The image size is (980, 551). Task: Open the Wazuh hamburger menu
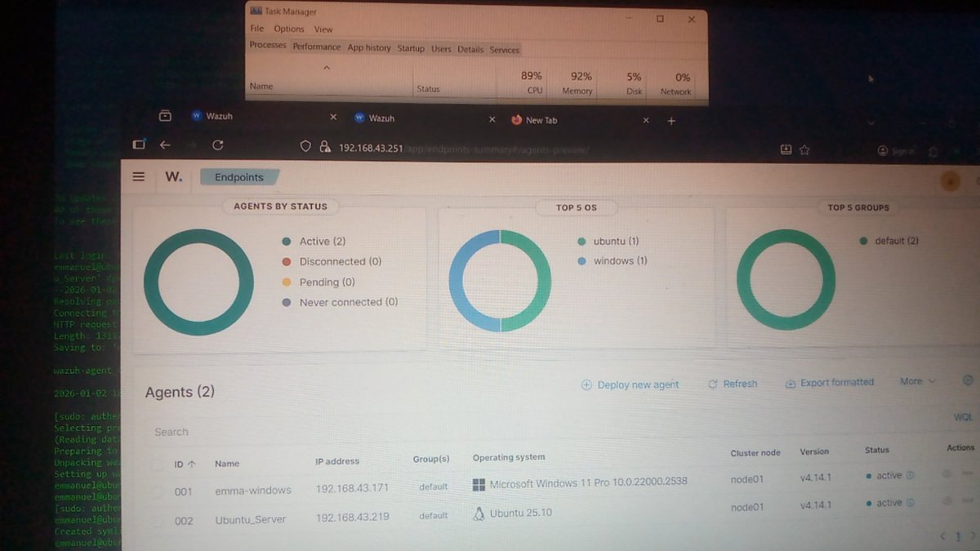(x=139, y=176)
